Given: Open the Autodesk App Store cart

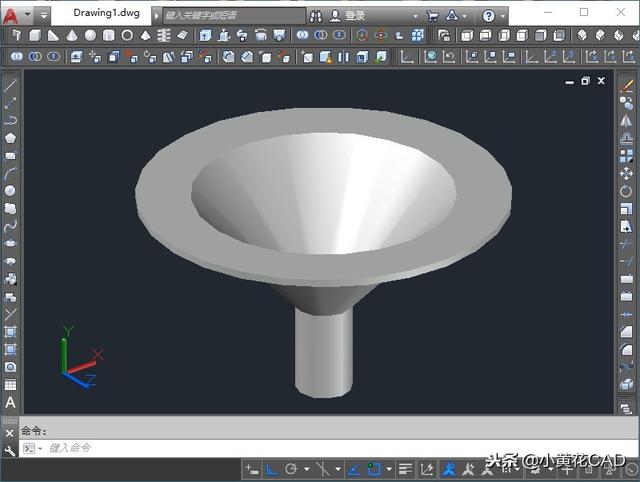Looking at the screenshot, I should [x=432, y=16].
